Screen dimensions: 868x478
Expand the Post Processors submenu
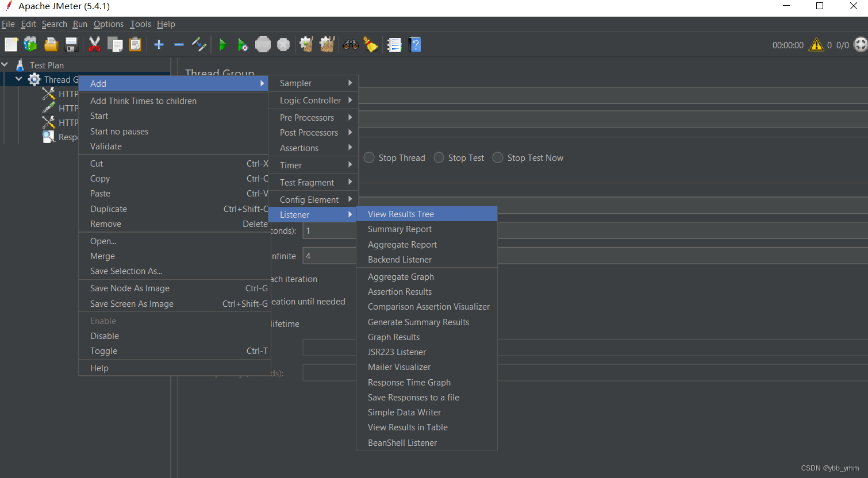[313, 133]
